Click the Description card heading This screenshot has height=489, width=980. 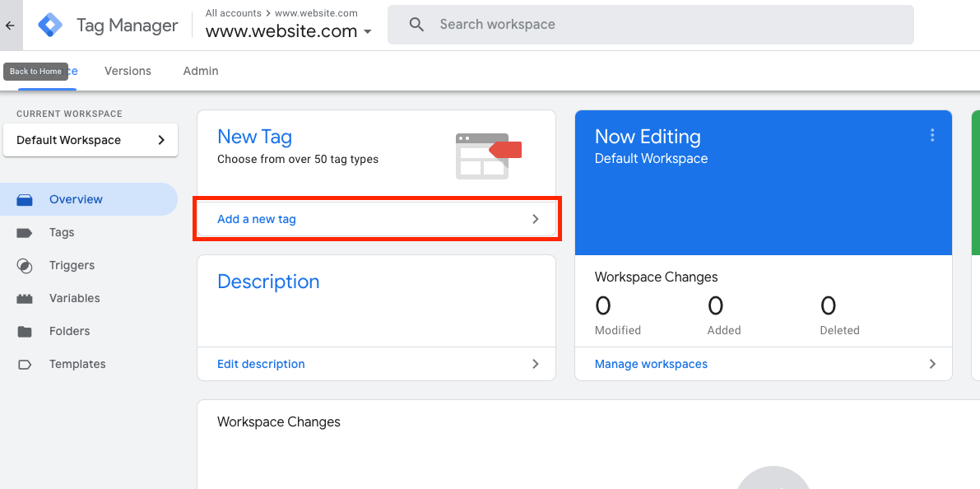click(268, 282)
